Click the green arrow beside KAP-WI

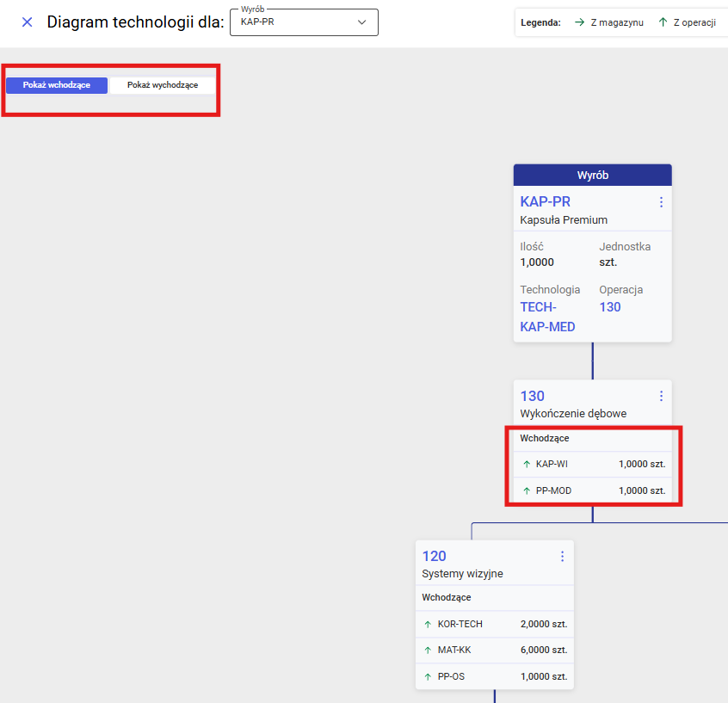tap(527, 464)
